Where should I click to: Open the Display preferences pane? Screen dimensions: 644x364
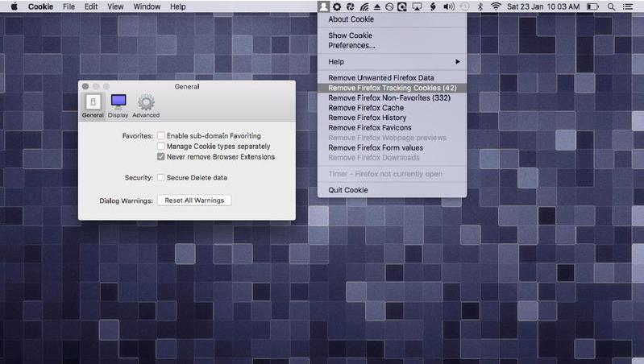pyautogui.click(x=118, y=105)
